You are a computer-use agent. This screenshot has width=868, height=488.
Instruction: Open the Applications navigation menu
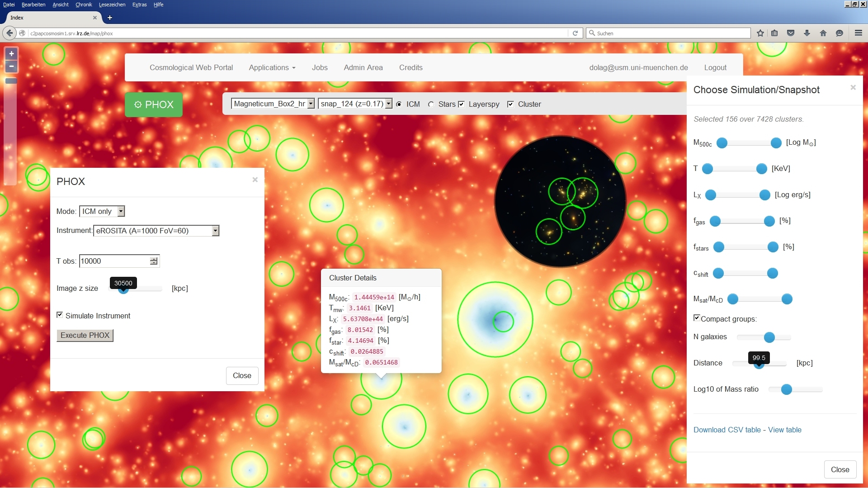pos(272,67)
